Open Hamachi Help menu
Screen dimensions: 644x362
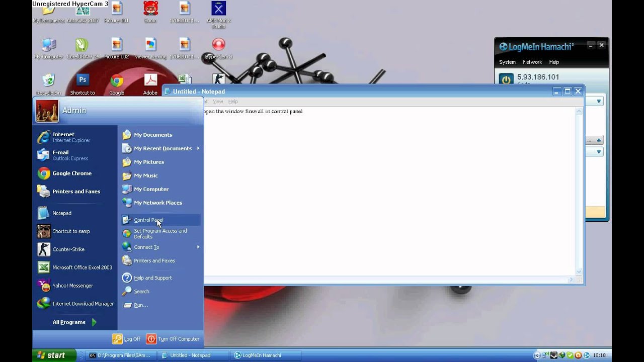[554, 62]
